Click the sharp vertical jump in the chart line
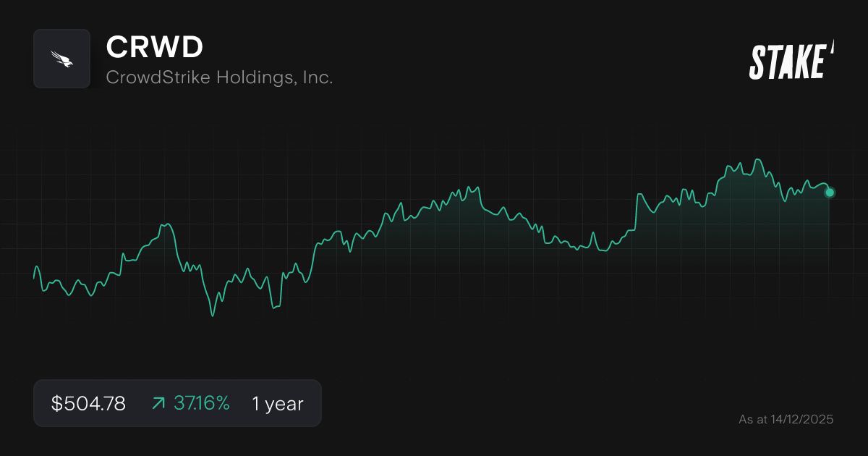The width and height of the screenshot is (868, 456). [637, 211]
